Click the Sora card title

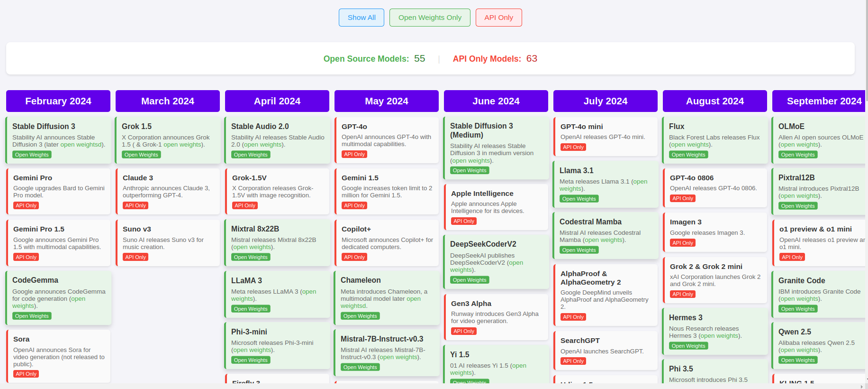coord(21,339)
